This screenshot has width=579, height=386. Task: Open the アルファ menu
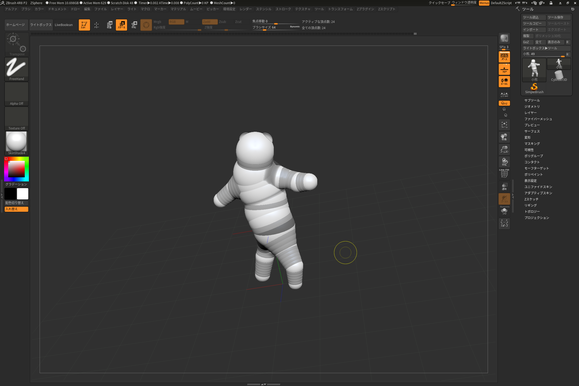11,9
